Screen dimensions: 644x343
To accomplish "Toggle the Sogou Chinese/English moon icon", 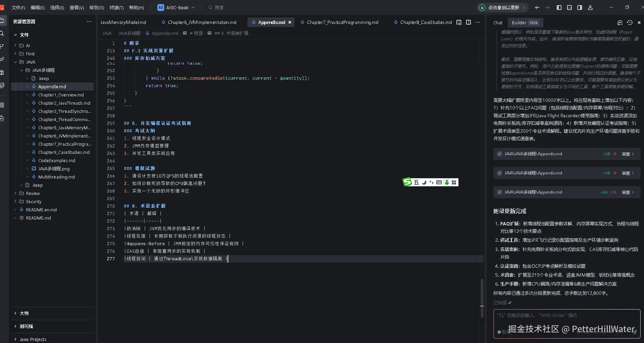I will click(424, 182).
